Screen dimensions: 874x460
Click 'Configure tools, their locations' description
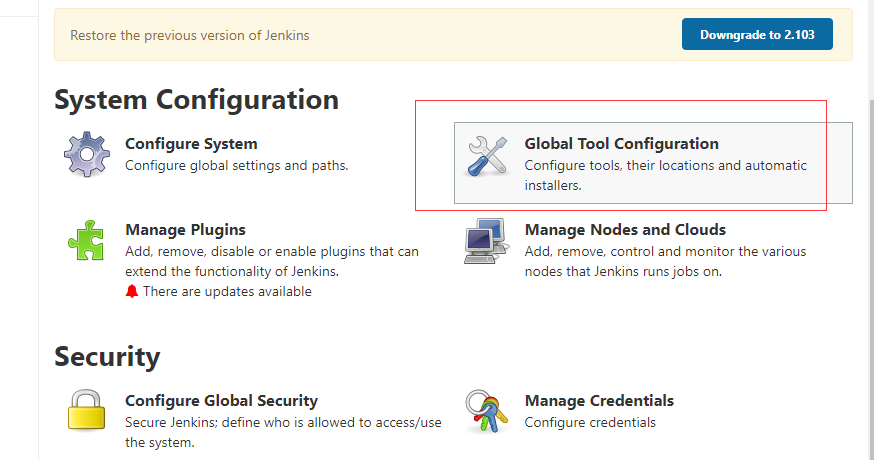pyautogui.click(x=666, y=175)
